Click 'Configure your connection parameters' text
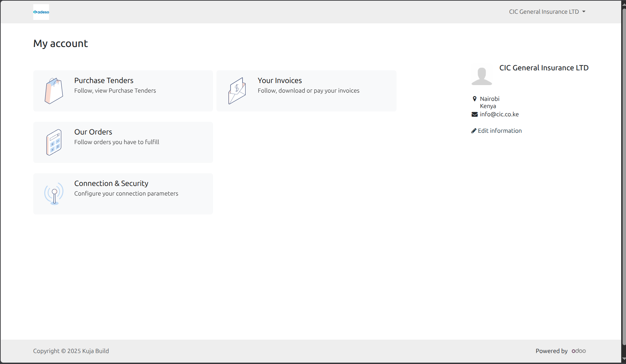 126,193
